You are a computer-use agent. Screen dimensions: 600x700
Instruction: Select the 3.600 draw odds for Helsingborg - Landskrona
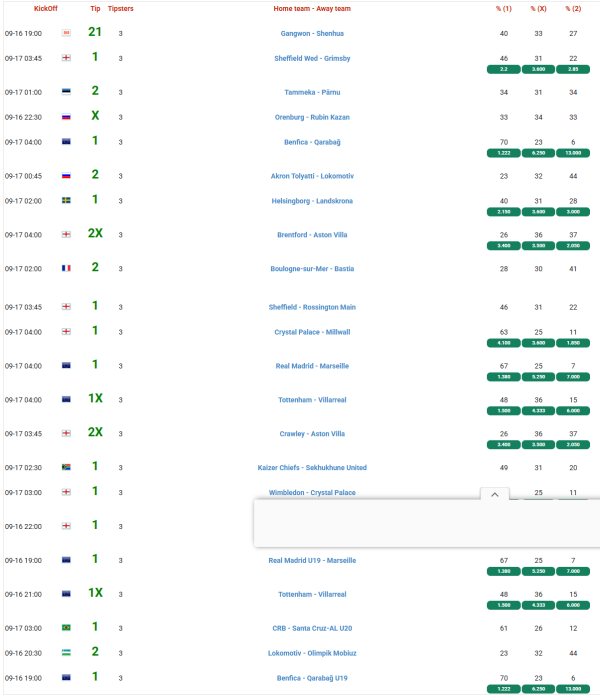538,211
